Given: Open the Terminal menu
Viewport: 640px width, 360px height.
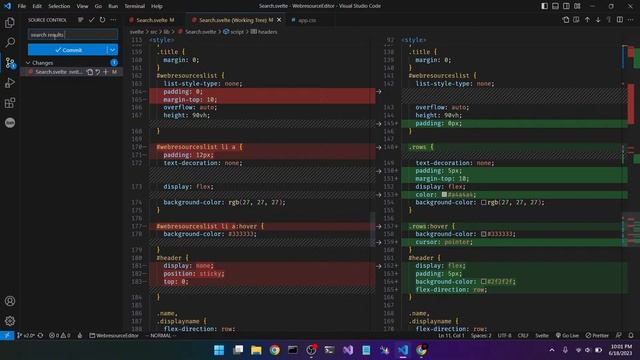Looking at the screenshot, I should [x=134, y=6].
